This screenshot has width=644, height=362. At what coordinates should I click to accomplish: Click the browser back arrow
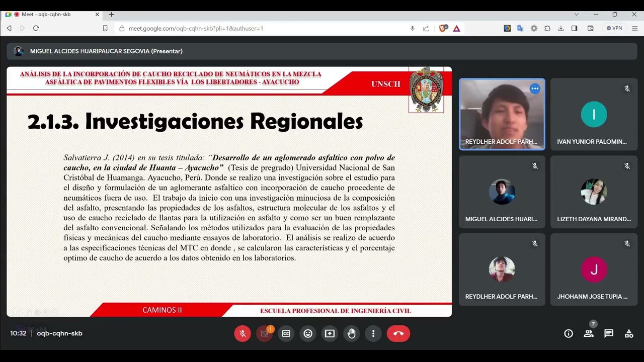(x=9, y=28)
